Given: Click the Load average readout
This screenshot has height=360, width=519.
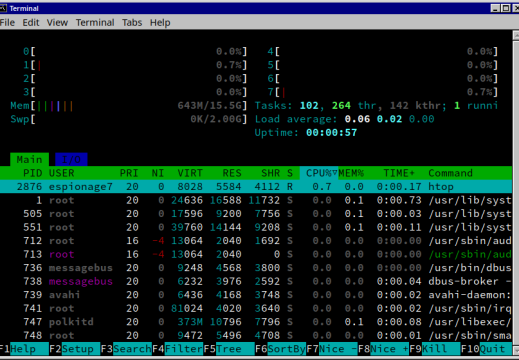Looking at the screenshot, I should click(x=344, y=119).
